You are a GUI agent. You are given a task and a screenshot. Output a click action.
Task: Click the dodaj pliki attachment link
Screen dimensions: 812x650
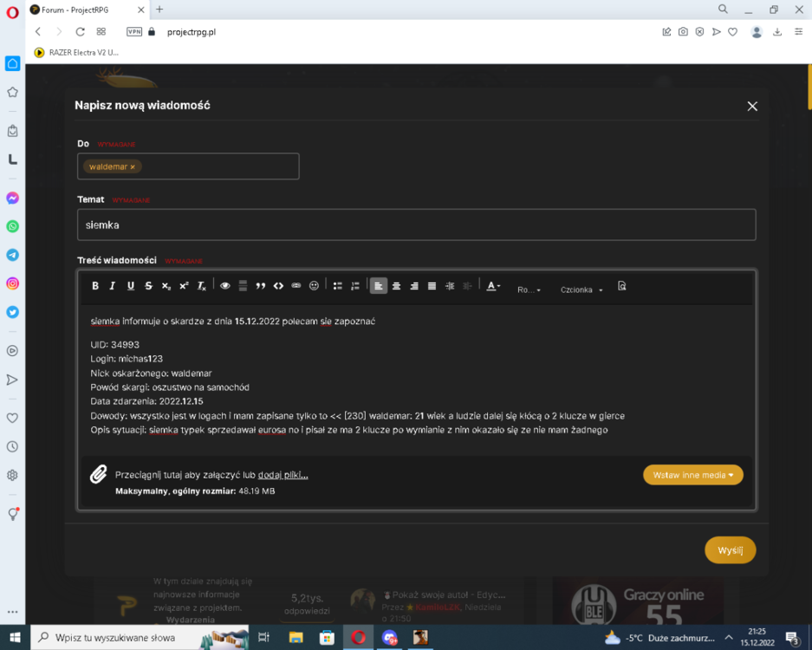(x=283, y=475)
